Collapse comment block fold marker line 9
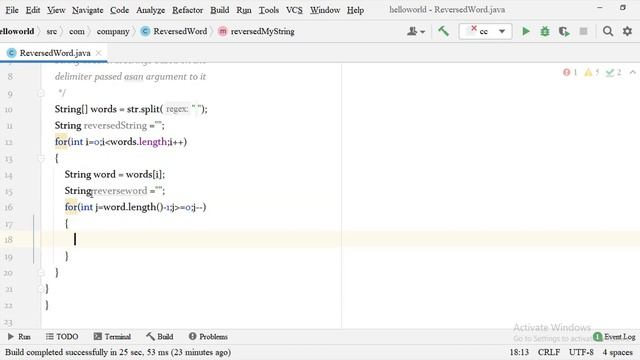 (x=41, y=93)
